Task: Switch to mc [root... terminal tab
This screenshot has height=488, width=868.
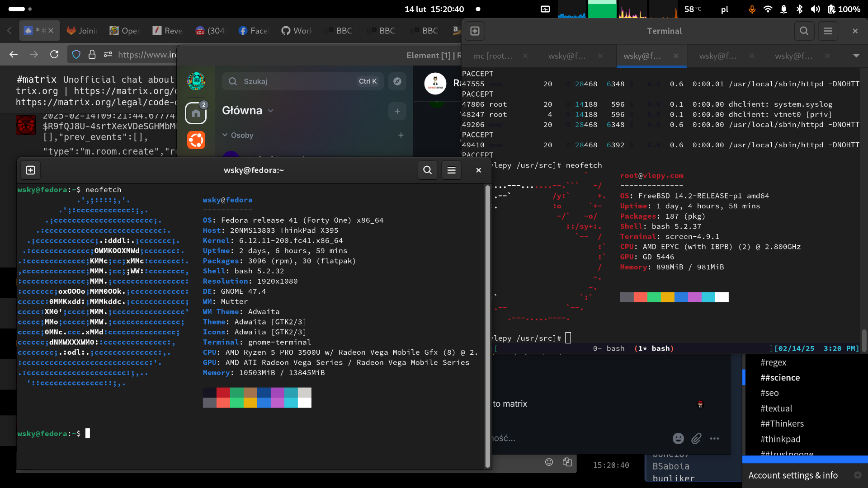Action: 493,56
